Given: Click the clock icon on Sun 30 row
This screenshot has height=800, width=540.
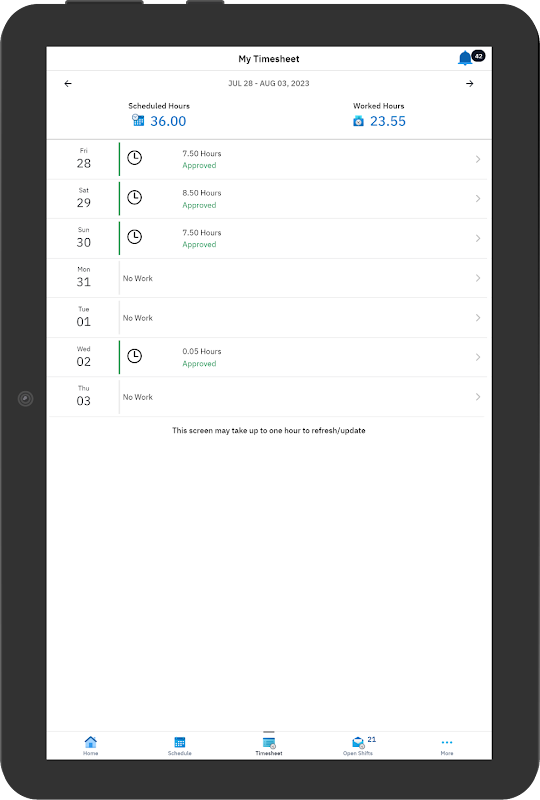Looking at the screenshot, I should pyautogui.click(x=134, y=237).
